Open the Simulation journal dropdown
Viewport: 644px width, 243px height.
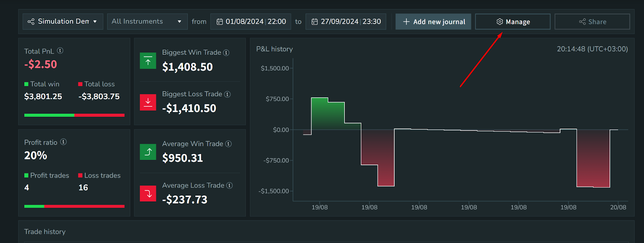[63, 21]
